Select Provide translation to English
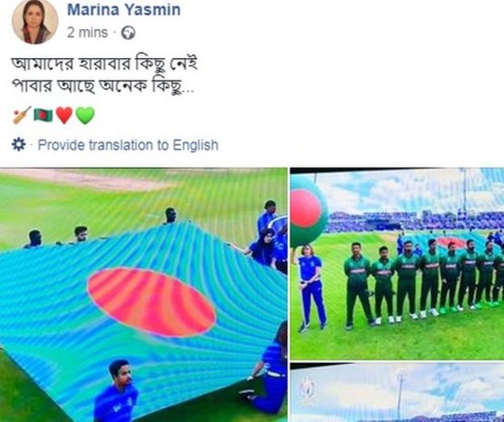Image resolution: width=504 pixels, height=422 pixels. tap(128, 145)
